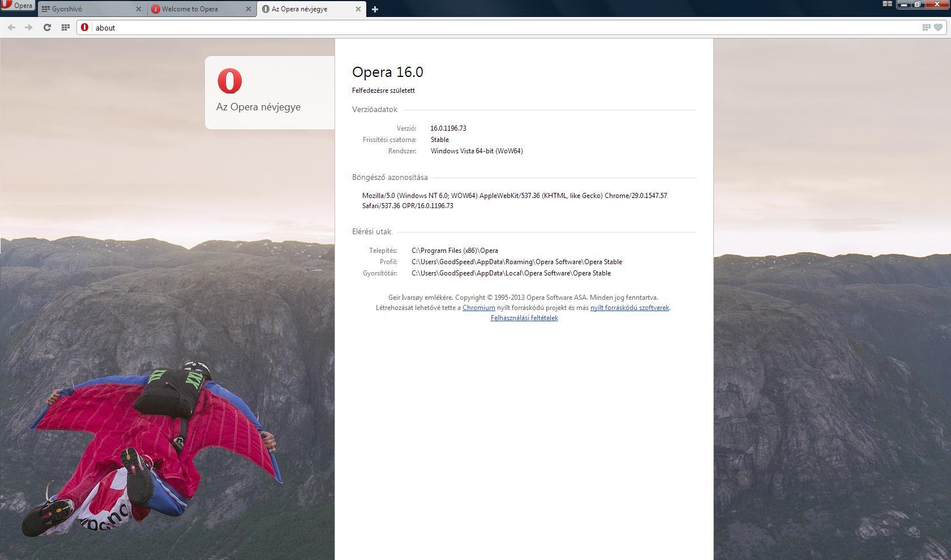Close the Welcome to Opera tab
The image size is (951, 560).
click(249, 9)
